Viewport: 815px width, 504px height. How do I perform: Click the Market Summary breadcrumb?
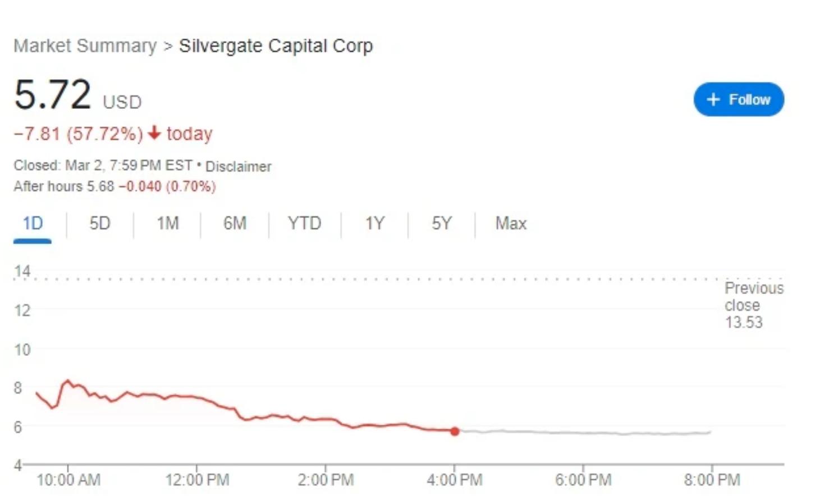pos(85,45)
